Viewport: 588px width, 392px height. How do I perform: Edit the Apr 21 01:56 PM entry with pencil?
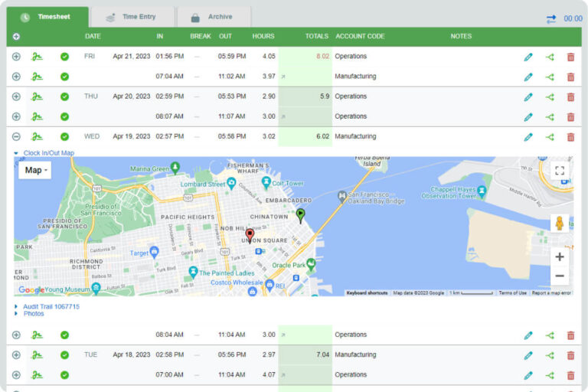click(528, 57)
